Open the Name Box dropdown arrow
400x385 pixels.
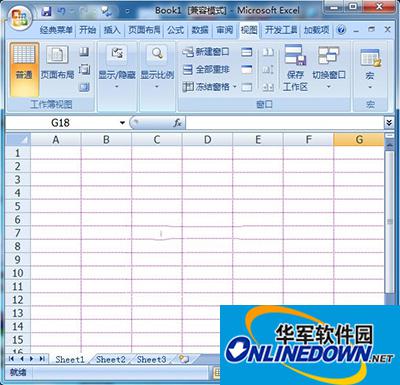(122, 123)
